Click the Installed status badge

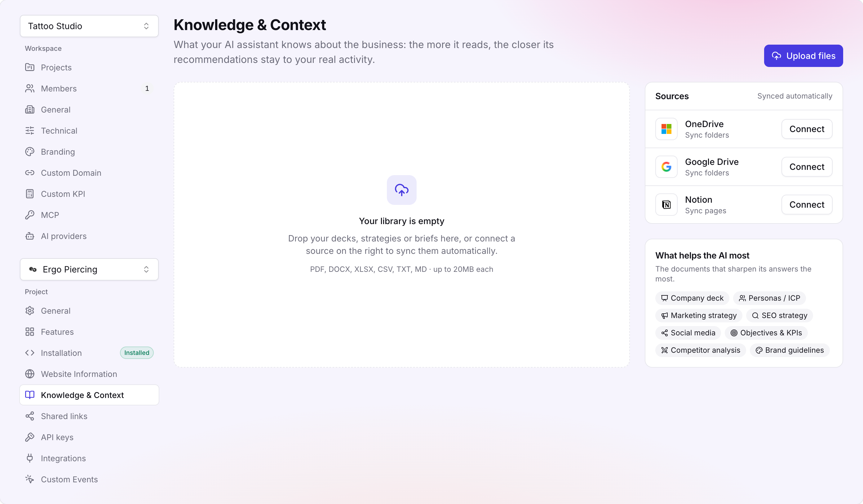click(137, 353)
